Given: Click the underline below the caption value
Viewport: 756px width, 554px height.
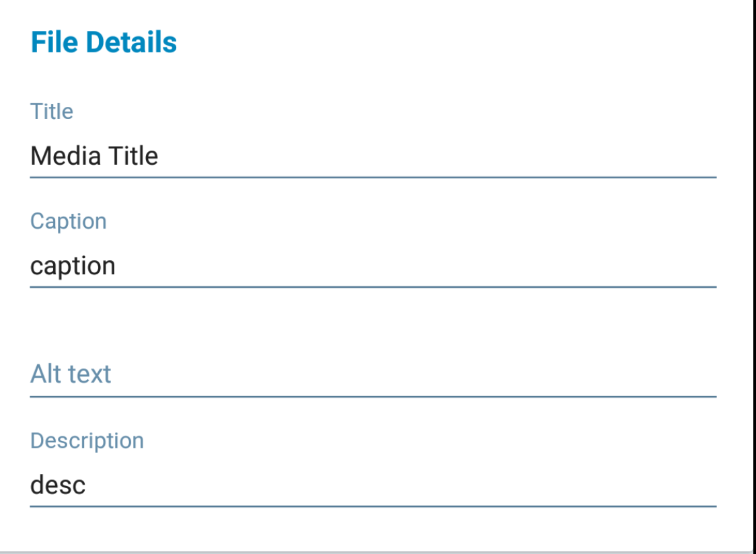Looking at the screenshot, I should pyautogui.click(x=373, y=287).
